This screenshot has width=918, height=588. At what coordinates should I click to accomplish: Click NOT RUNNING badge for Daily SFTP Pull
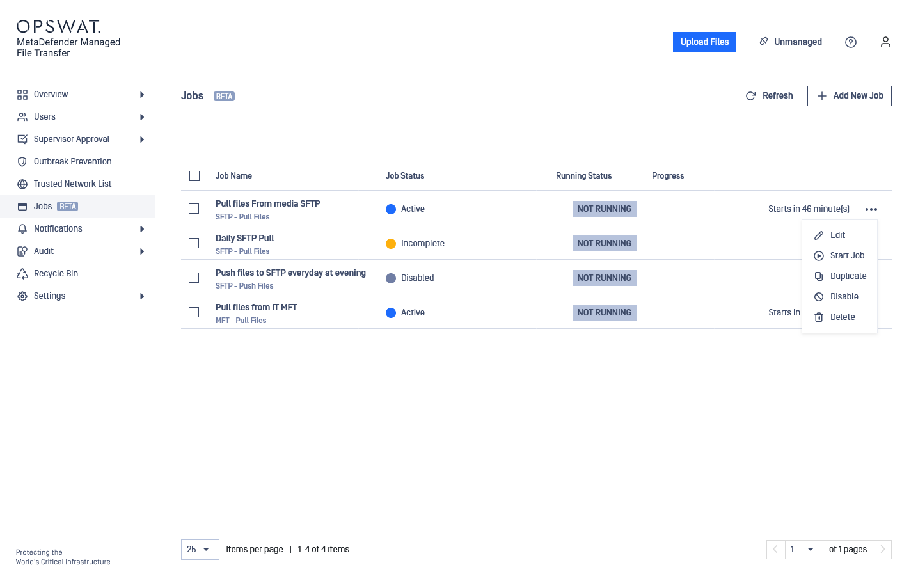tap(605, 244)
